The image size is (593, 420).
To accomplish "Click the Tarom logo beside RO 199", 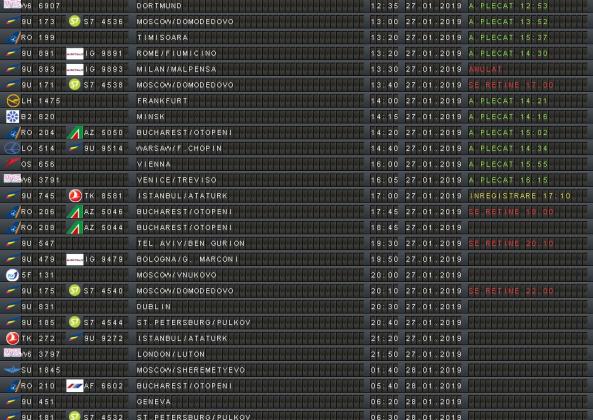I will pyautogui.click(x=14, y=37).
